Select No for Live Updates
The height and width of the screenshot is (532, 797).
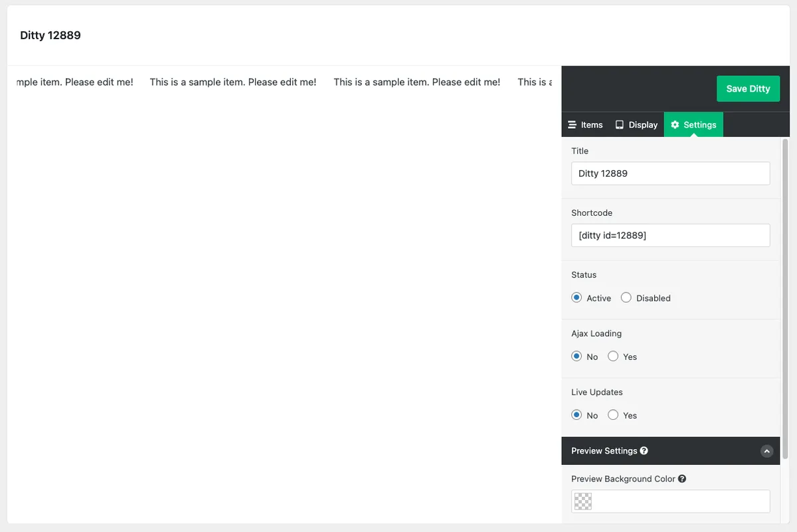coord(576,414)
